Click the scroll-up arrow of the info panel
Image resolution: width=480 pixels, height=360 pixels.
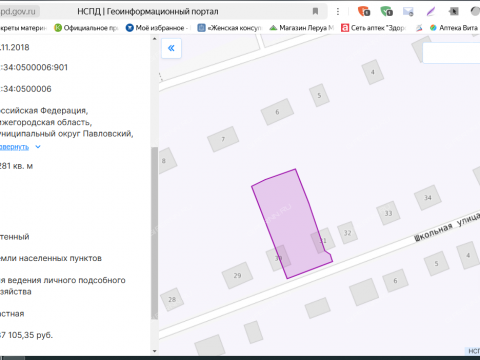click(x=154, y=39)
